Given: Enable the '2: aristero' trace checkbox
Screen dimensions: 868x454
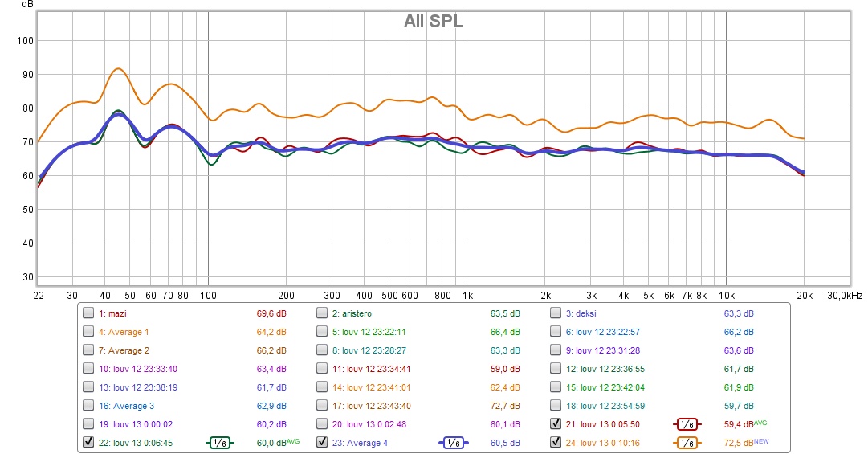Looking at the screenshot, I should [x=322, y=313].
